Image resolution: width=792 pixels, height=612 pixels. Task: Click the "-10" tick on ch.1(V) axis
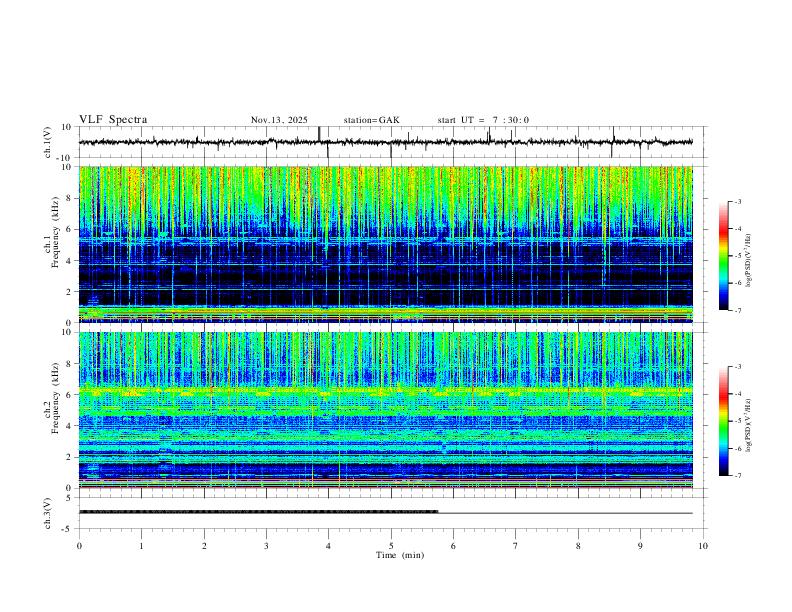65,158
